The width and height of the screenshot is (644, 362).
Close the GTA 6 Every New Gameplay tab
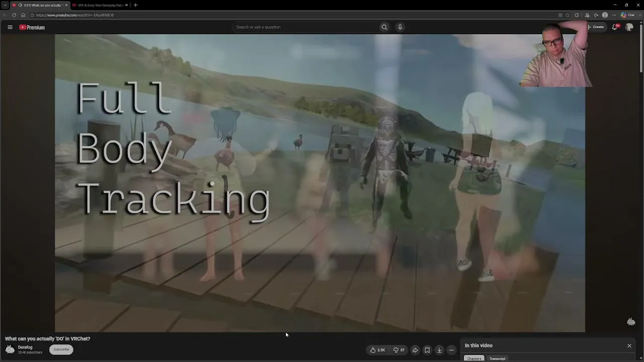[126, 5]
